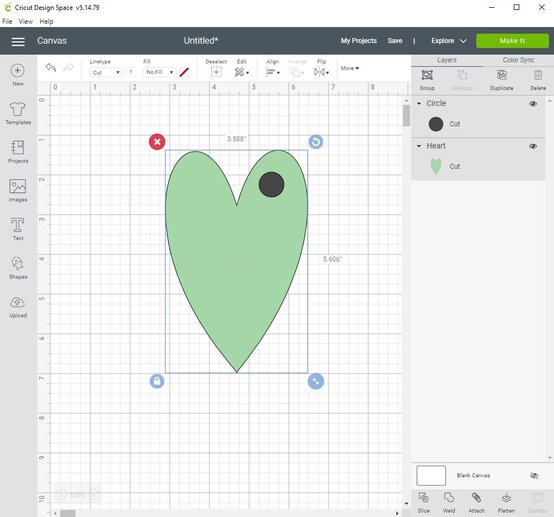Click the canvas vertical scrollbar thumb
This screenshot has width=554, height=517.
pos(406,116)
